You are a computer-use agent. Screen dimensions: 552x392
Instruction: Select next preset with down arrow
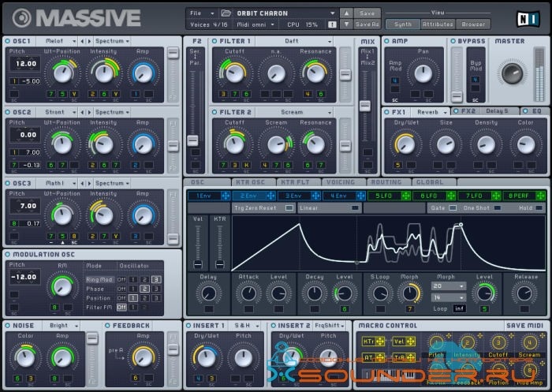(346, 24)
